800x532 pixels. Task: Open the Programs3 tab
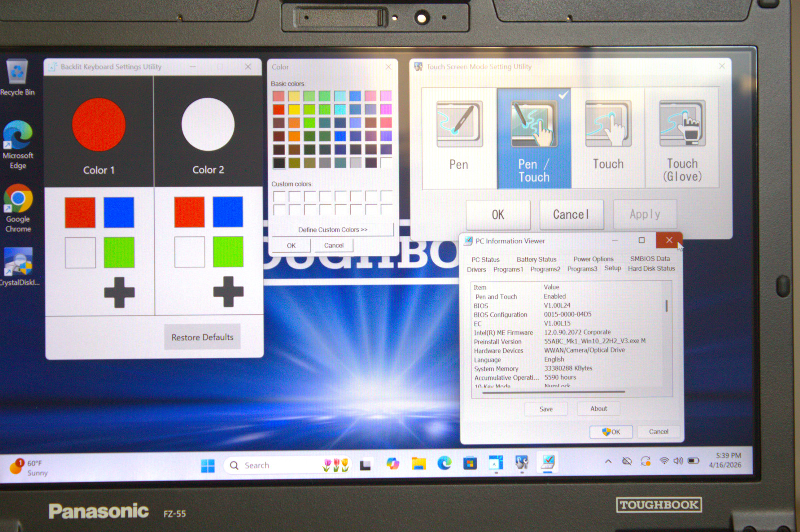pyautogui.click(x=582, y=269)
